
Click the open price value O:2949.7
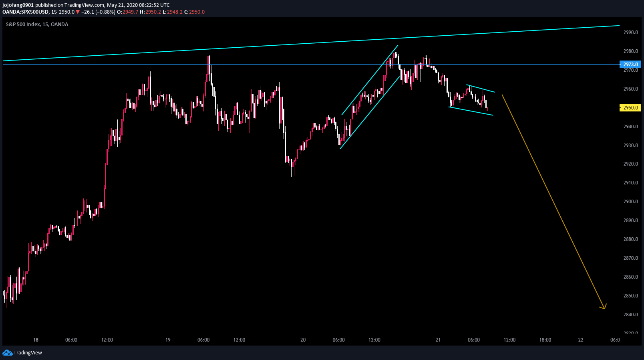tap(127, 12)
